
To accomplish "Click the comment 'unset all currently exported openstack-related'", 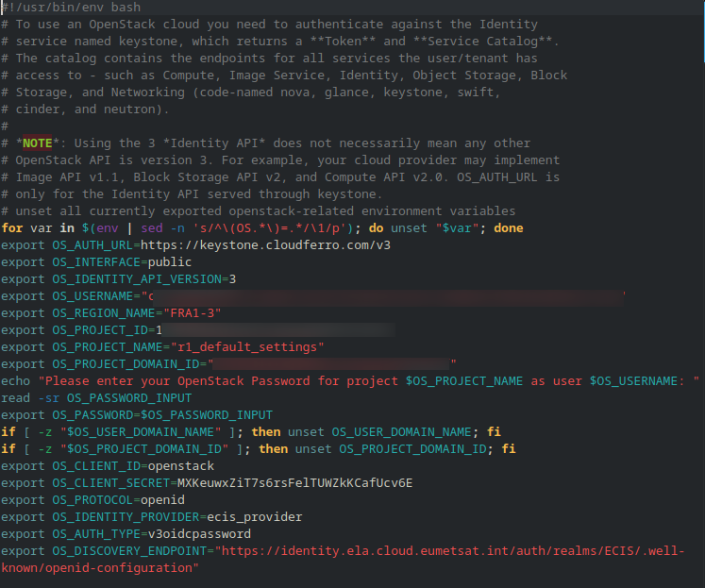I will 184,211.
